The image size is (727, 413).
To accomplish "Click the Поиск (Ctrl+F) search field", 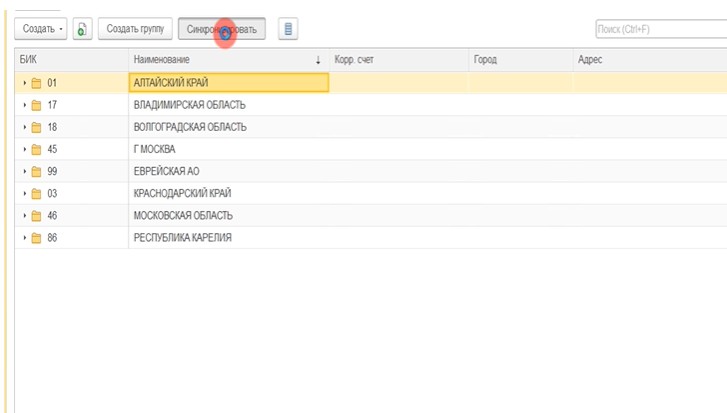I will (659, 30).
